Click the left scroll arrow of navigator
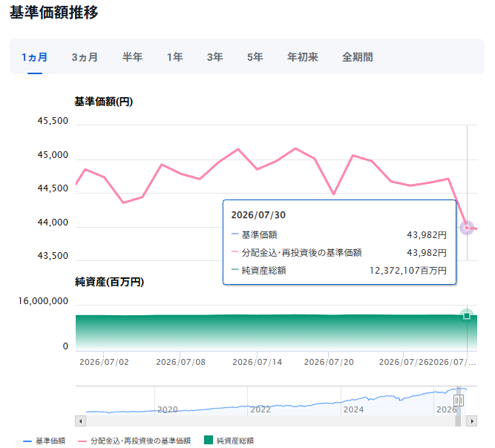Screen dimensions: 495x448 pos(80,421)
